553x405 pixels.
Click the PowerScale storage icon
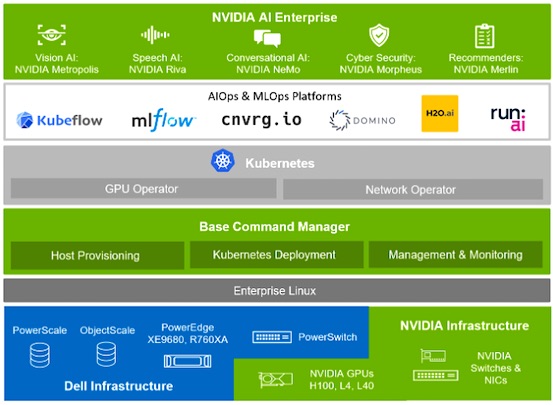[x=40, y=356]
